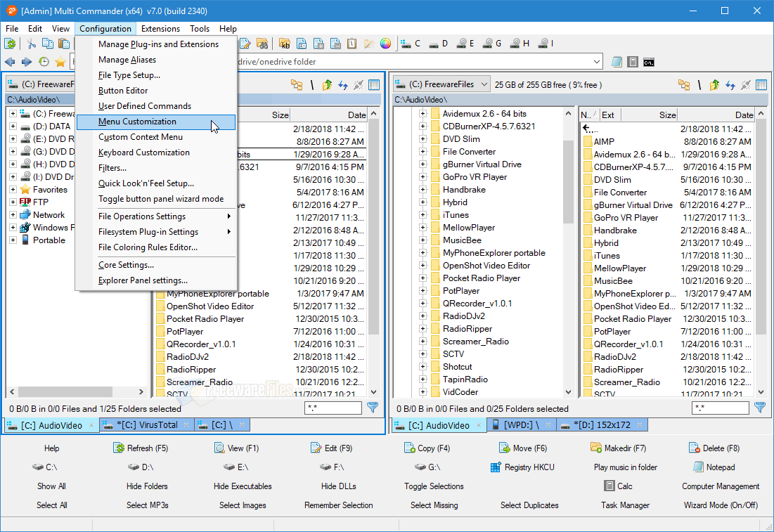
Task: Toggle the Hide Folders button
Action: [x=147, y=486]
